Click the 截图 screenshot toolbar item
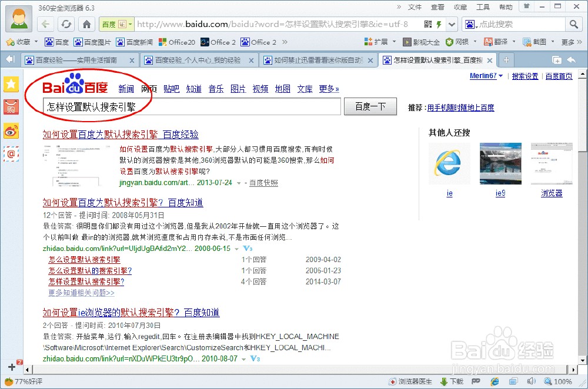The width and height of the screenshot is (588, 389). [534, 42]
